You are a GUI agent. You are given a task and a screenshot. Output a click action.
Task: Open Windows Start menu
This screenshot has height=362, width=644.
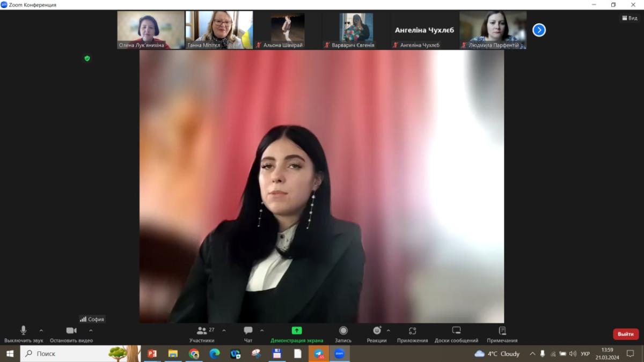click(x=10, y=353)
